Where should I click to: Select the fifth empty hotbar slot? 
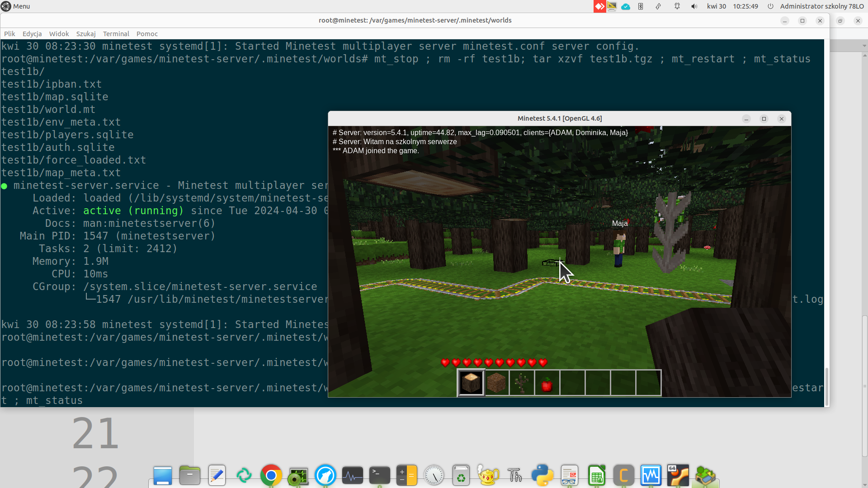pos(572,383)
